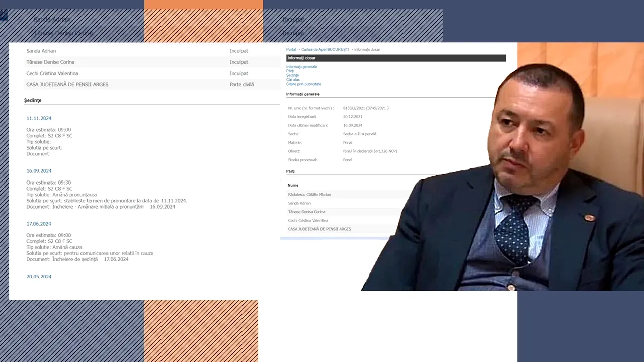644x362 pixels.
Task: Click the Nume column header
Action: [x=293, y=185]
